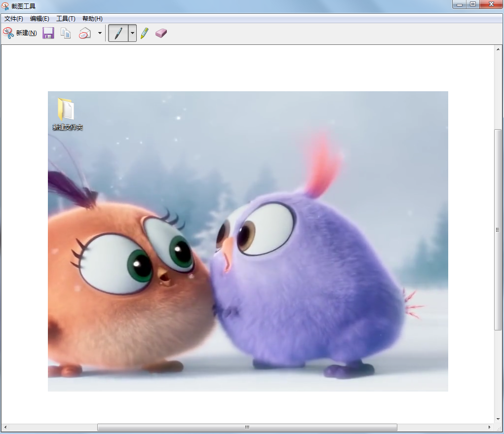Select the Pen tool
Image resolution: width=504 pixels, height=434 pixels.
118,33
